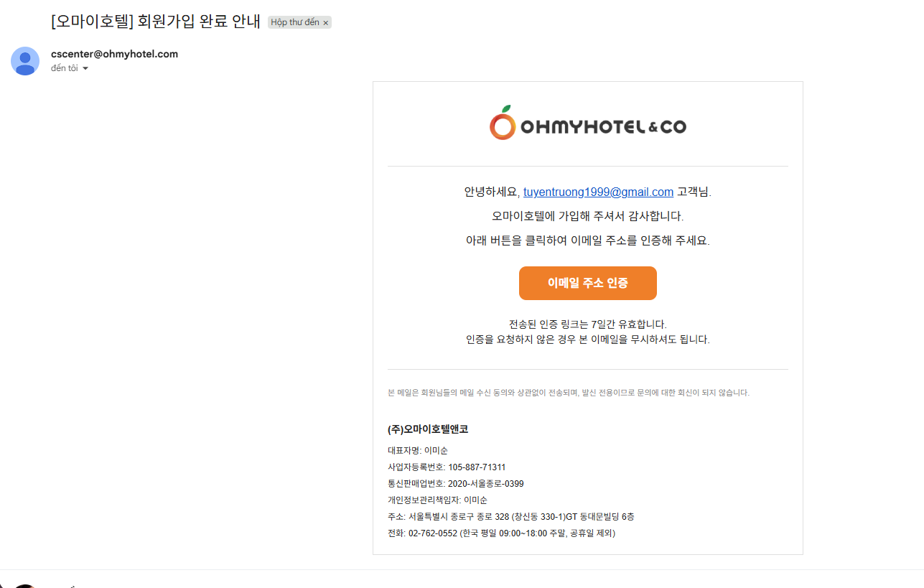Select sender address cscenter@ohmyhotel.com

coord(114,54)
